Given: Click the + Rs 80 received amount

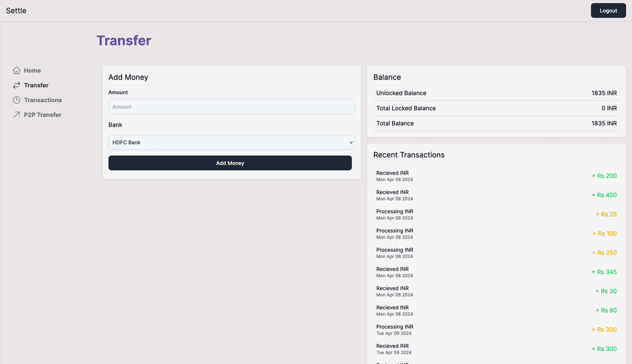Looking at the screenshot, I should [x=606, y=310].
